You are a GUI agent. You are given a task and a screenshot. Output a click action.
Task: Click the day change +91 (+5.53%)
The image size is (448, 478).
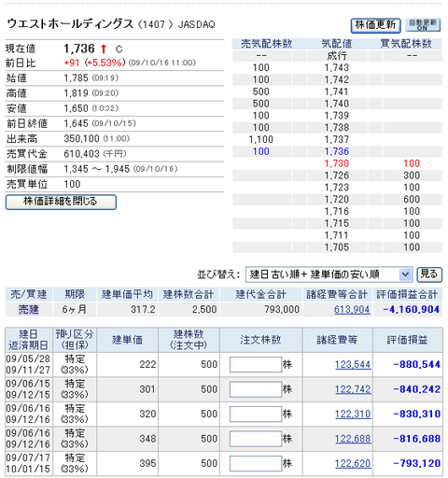[x=94, y=63]
